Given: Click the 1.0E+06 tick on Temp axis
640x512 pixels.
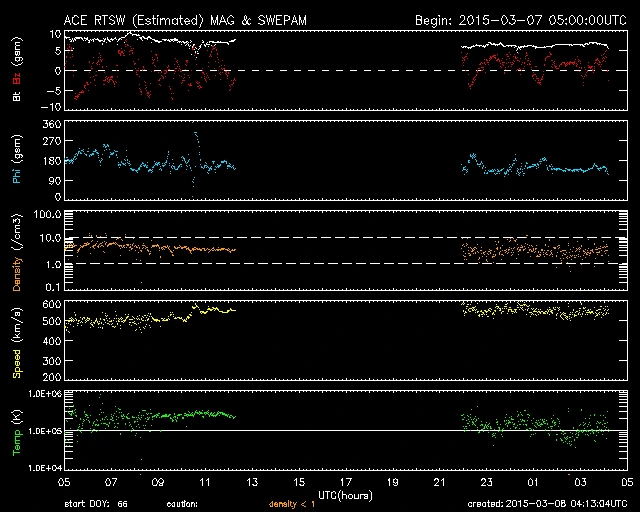Looking at the screenshot, I should click(x=44, y=394).
